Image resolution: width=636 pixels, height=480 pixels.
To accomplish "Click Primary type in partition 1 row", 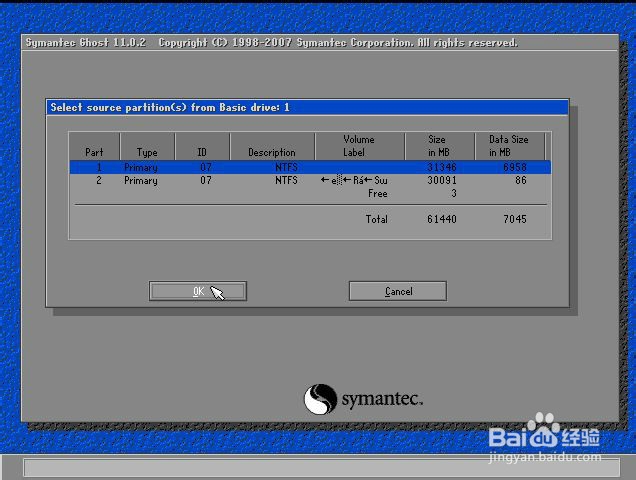I will [x=141, y=168].
